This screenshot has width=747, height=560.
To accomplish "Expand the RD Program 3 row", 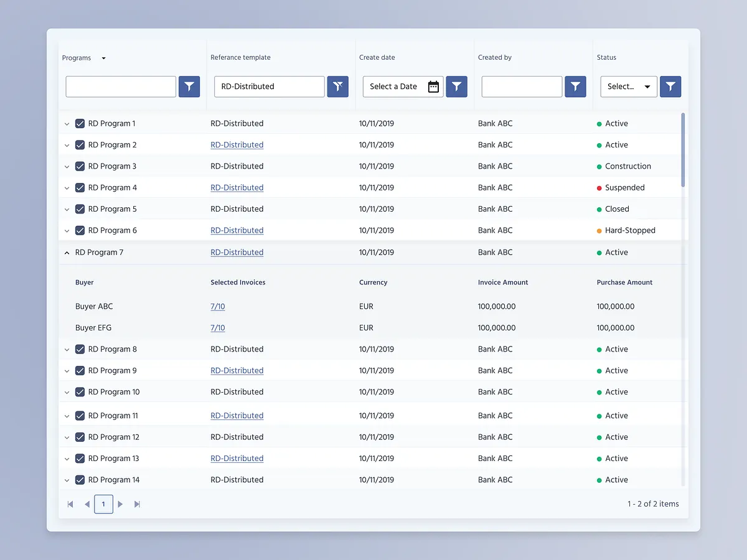I will [67, 166].
